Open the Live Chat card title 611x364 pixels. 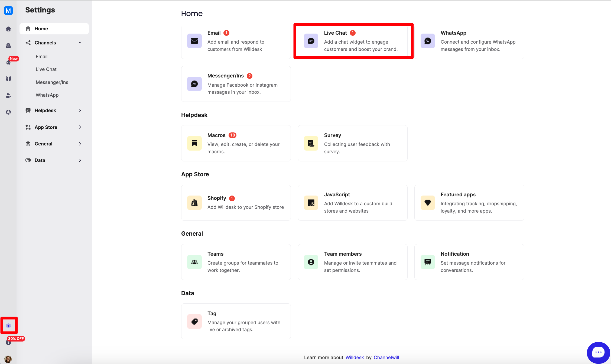(x=335, y=33)
